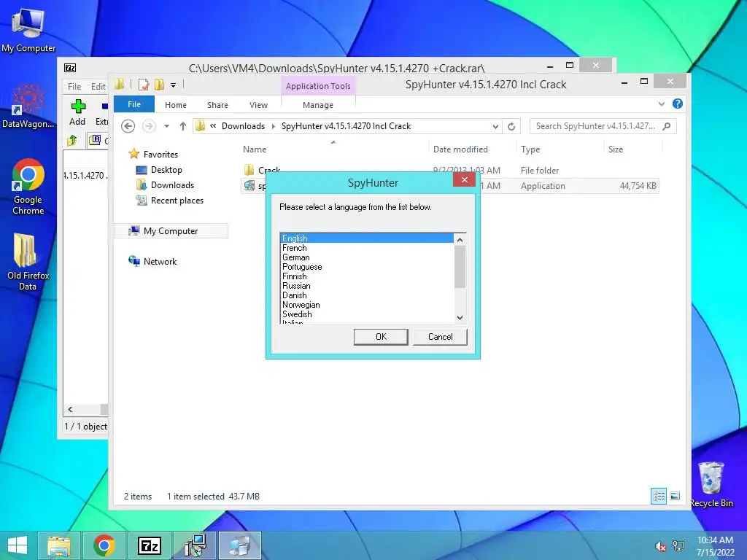Image resolution: width=747 pixels, height=560 pixels.
Task: Select Russian in the language list
Action: point(367,286)
